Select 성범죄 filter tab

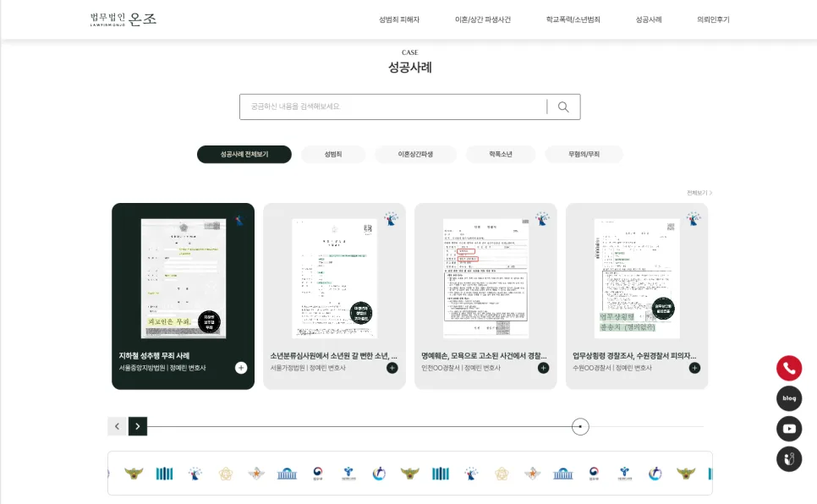[333, 154]
